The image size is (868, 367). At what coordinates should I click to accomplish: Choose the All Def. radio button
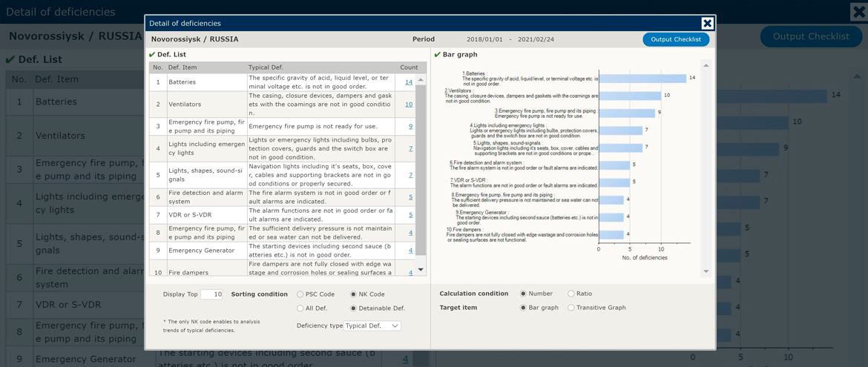[300, 308]
